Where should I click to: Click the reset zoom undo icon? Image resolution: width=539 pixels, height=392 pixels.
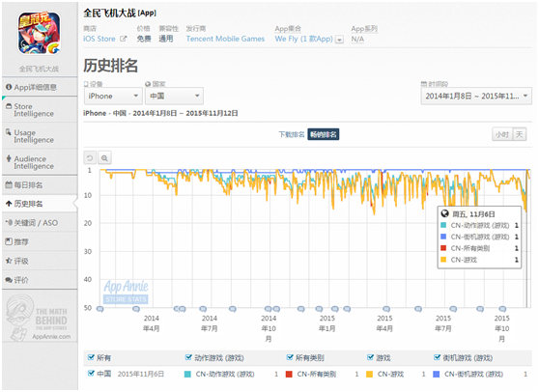click(x=90, y=158)
